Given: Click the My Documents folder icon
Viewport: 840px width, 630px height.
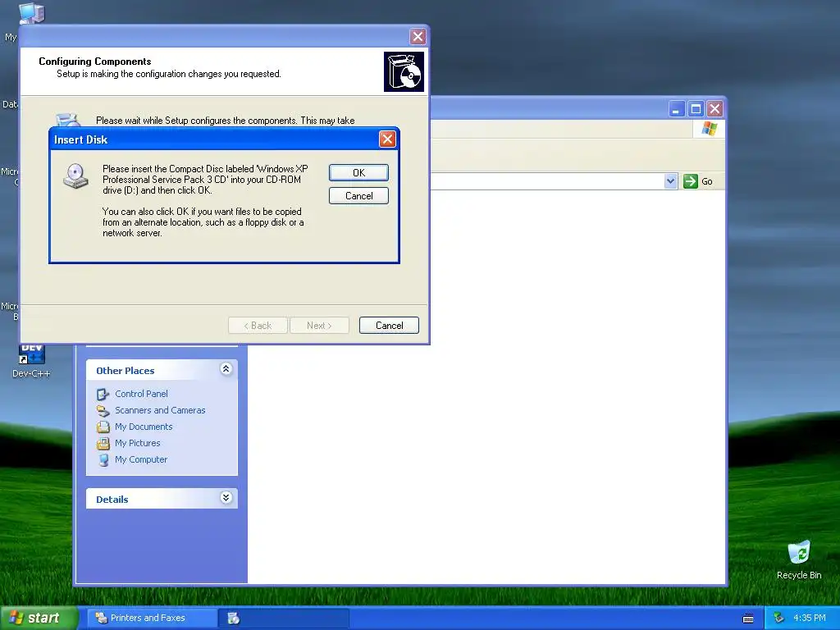Looking at the screenshot, I should 103,427.
